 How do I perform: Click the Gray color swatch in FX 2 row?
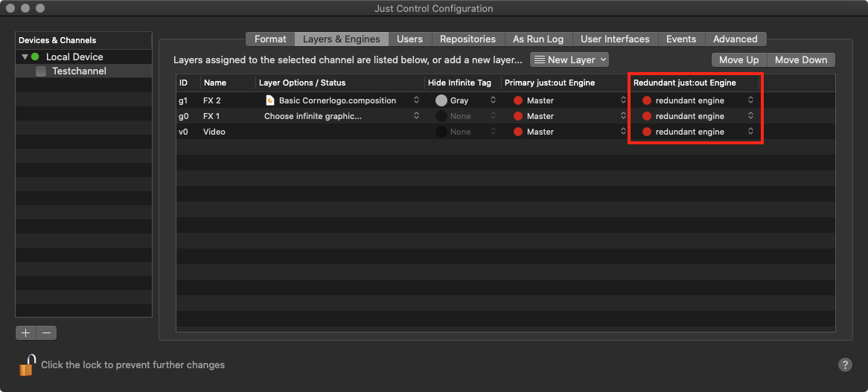tap(441, 100)
